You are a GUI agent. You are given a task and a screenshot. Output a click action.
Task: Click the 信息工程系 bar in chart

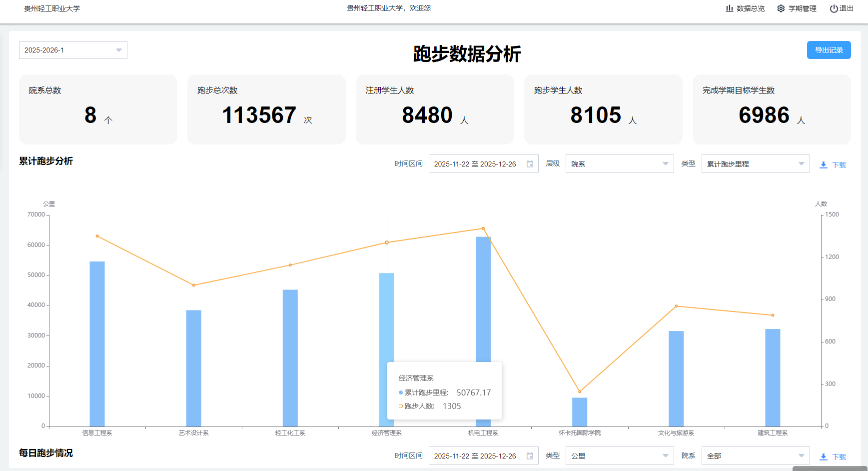tap(97, 344)
